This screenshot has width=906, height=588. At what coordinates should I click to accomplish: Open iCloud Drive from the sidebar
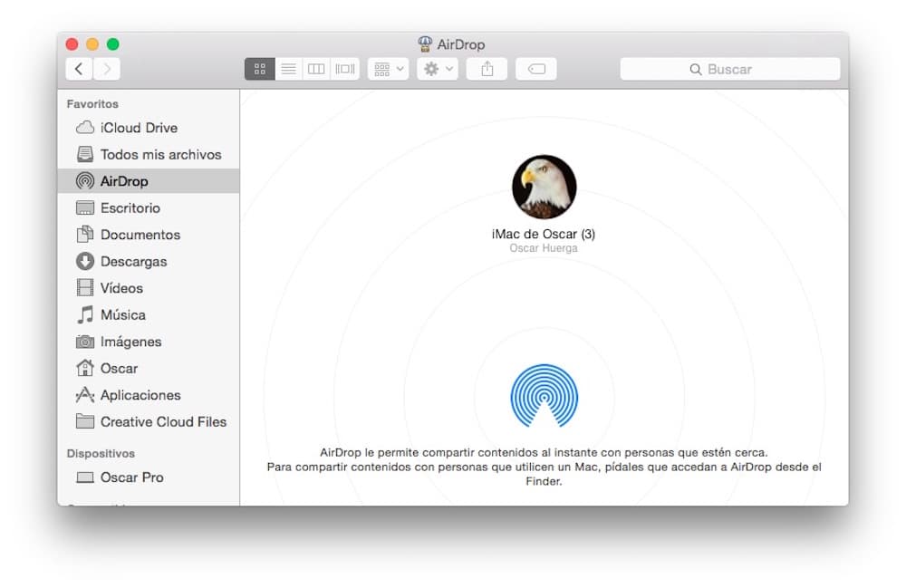pos(129,127)
